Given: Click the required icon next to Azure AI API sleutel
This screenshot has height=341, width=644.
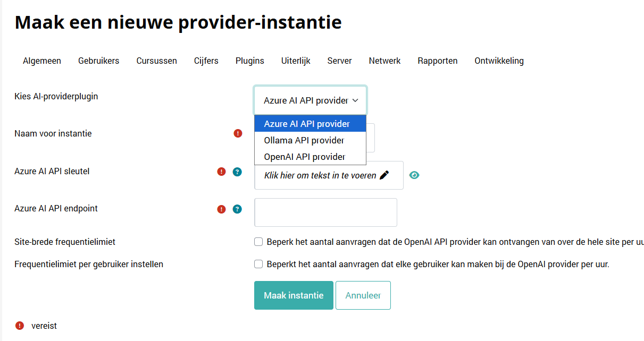Looking at the screenshot, I should coord(222,172).
